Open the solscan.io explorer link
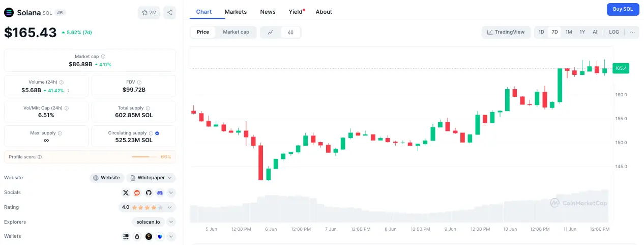The image size is (644, 245). coord(148,222)
